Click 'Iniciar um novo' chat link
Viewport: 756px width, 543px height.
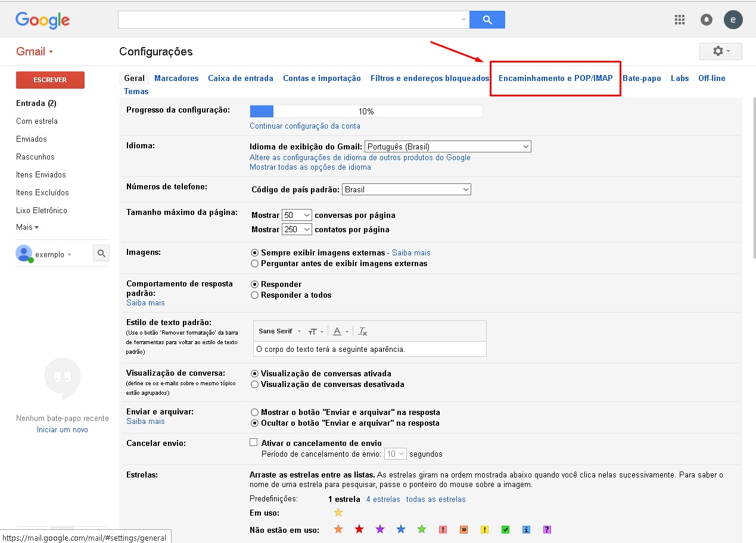click(63, 429)
